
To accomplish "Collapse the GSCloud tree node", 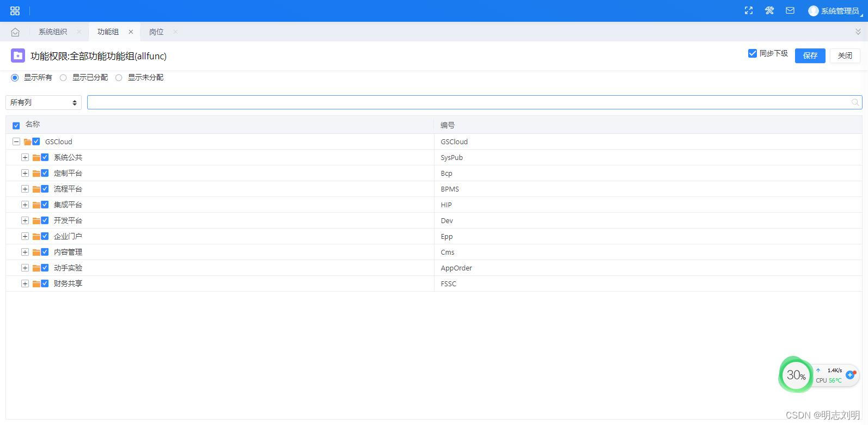I will 16,141.
